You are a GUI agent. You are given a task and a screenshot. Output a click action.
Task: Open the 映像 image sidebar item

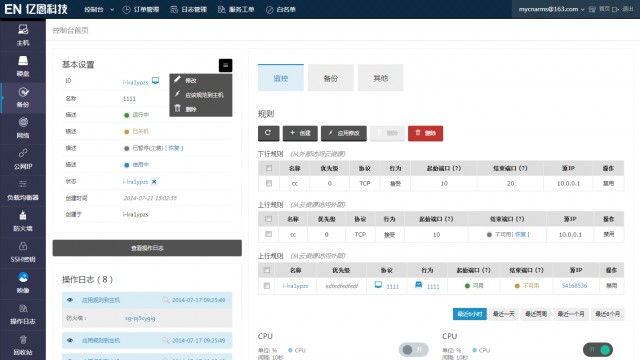(23, 283)
